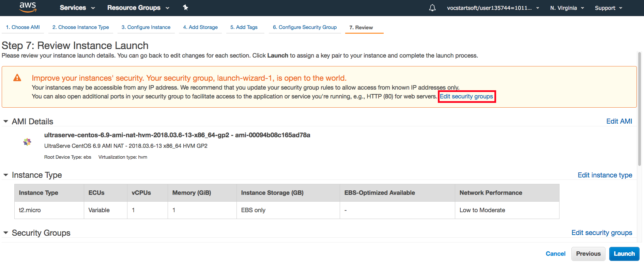Click the EBS-Optimized Available column header
Viewport: 644px width, 266px height.
point(398,193)
